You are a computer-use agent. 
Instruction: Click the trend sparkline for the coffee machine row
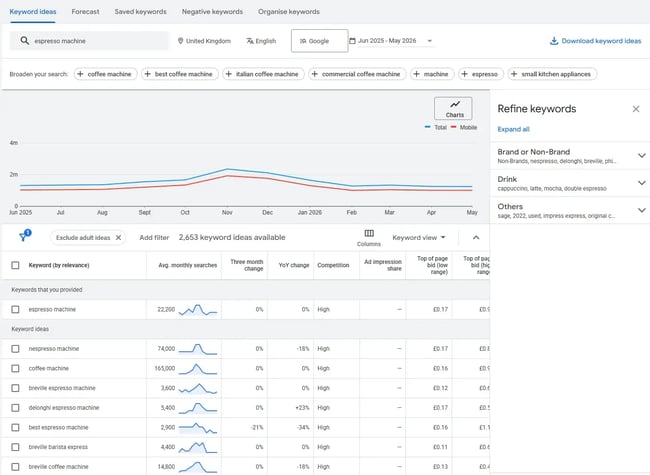click(x=198, y=369)
